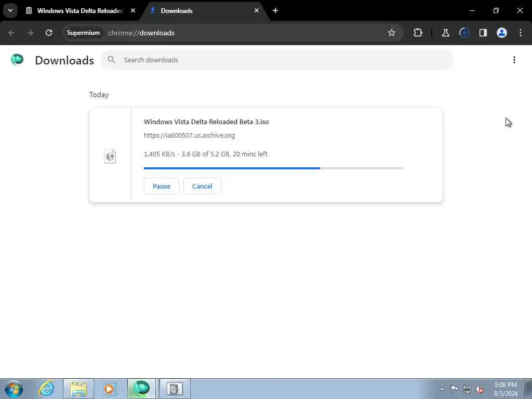Image resolution: width=532 pixels, height=399 pixels.
Task: Minimize the browser window
Action: [x=472, y=10]
